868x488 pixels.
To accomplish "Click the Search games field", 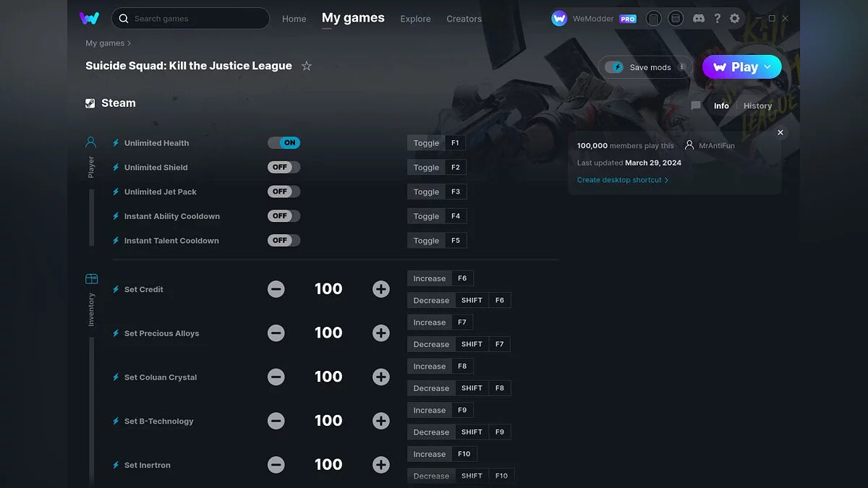I will tap(191, 18).
